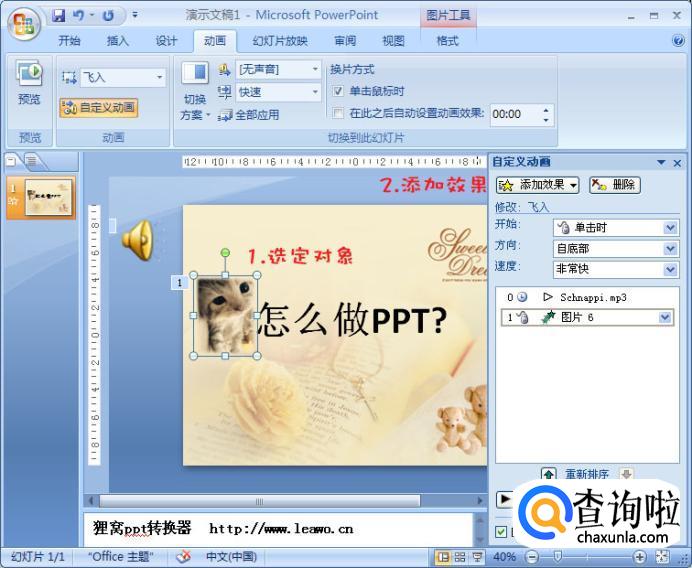This screenshot has height=568, width=692.
Task: Click the horizontal scrollbar under the slide
Action: (260, 501)
